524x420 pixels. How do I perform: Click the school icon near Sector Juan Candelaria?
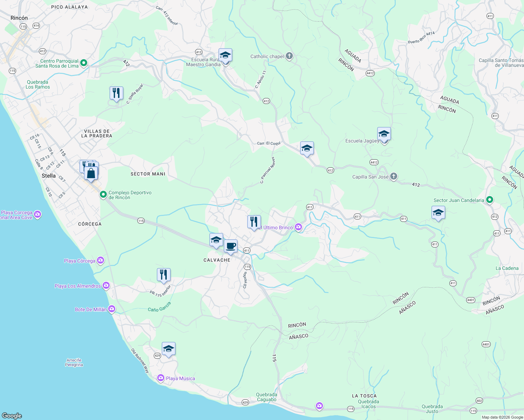coord(438,212)
